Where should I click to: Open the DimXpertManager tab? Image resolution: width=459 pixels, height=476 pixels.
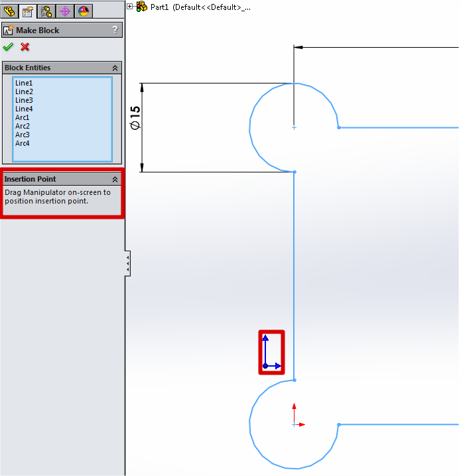64,11
